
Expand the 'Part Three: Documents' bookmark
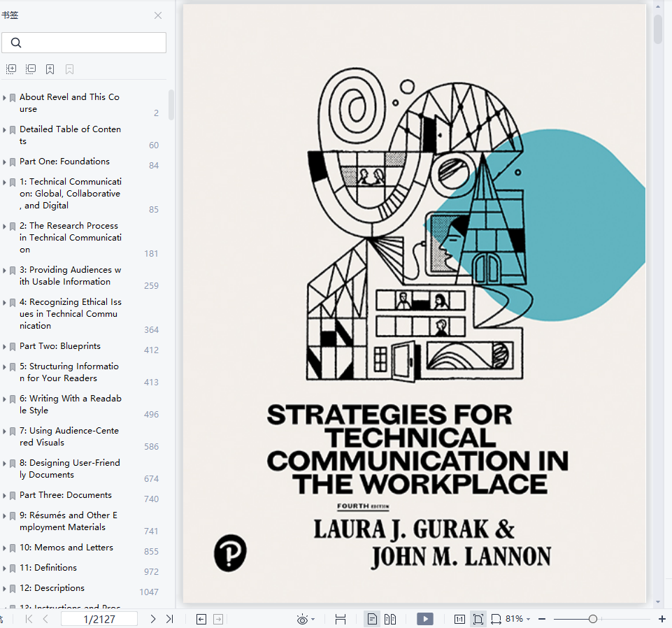coord(4,496)
